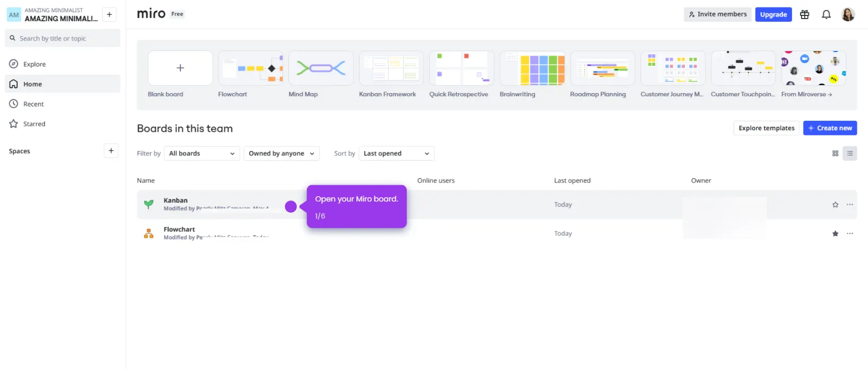
Task: Select the Flowchart template thumbnail
Action: tap(251, 68)
